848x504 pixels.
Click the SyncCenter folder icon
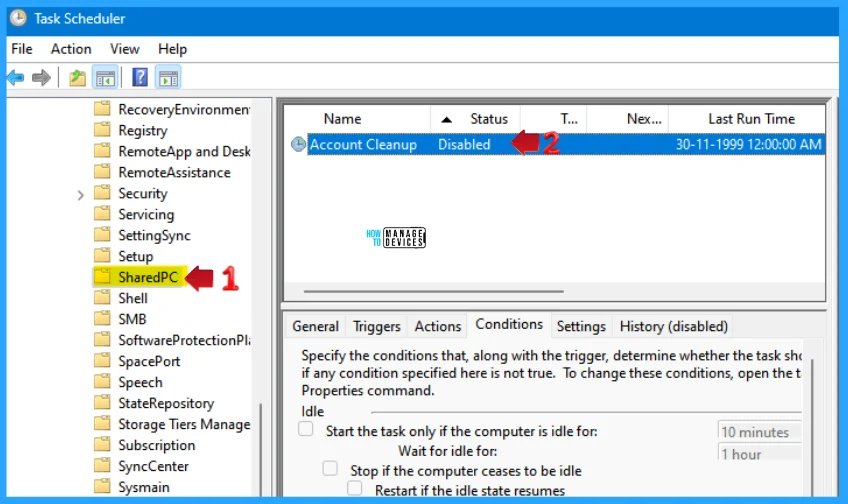coord(102,466)
